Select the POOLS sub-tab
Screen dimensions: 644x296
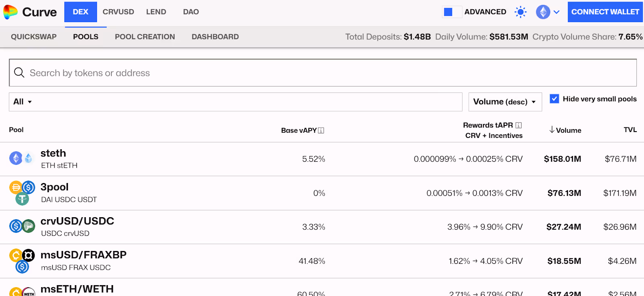[x=86, y=37]
